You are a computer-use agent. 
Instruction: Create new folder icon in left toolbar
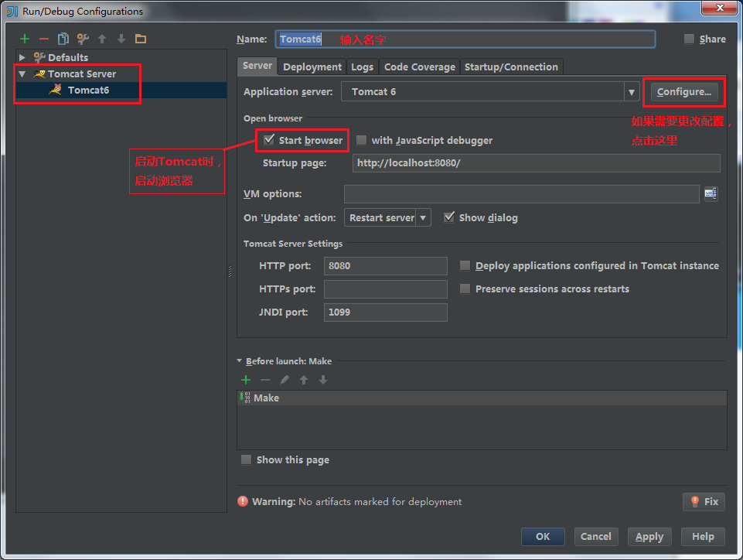click(x=141, y=39)
